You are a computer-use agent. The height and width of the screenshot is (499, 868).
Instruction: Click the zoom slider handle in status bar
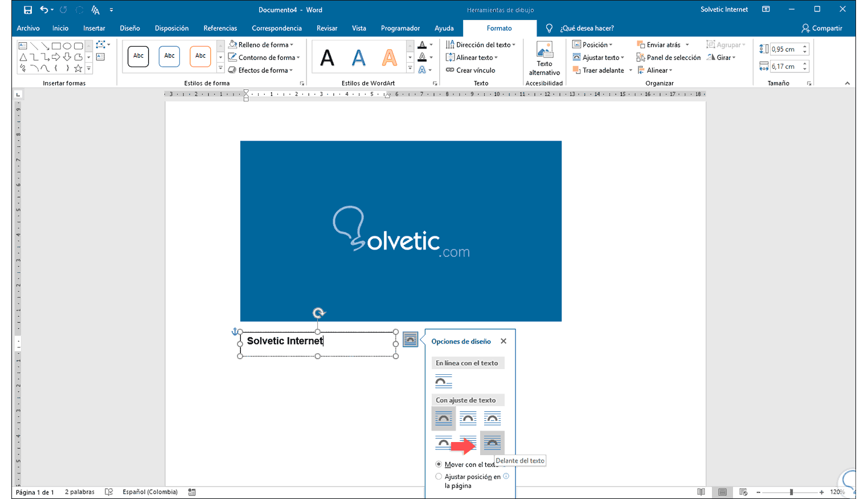click(x=791, y=492)
